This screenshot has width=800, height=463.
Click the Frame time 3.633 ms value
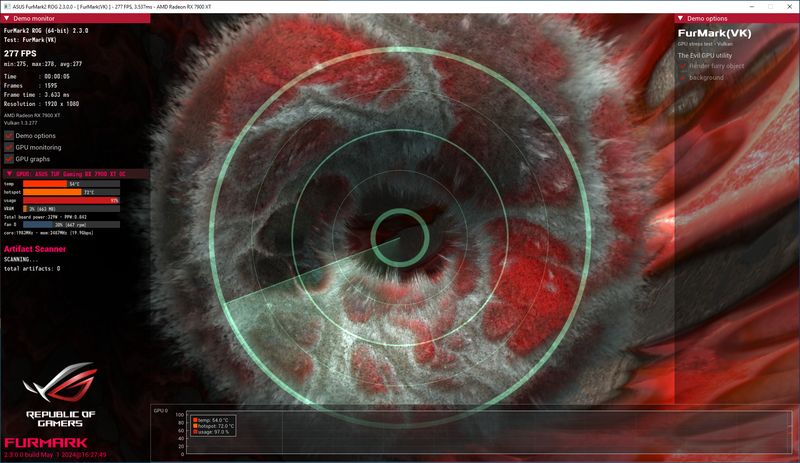click(57, 95)
